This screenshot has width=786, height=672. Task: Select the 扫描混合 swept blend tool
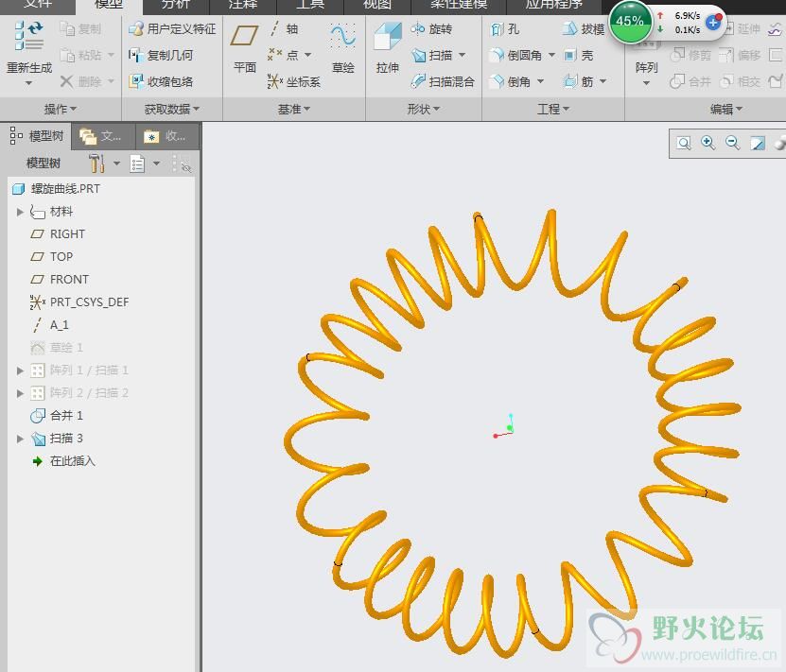[x=442, y=81]
